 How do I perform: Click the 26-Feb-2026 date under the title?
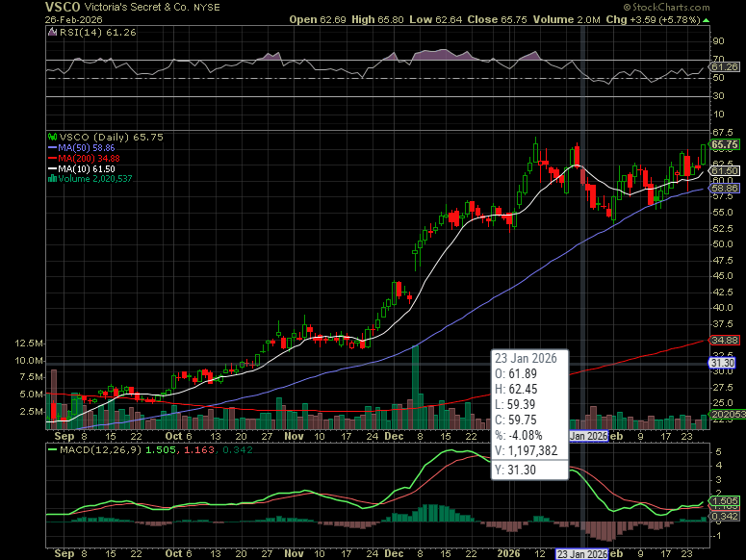tap(74, 20)
